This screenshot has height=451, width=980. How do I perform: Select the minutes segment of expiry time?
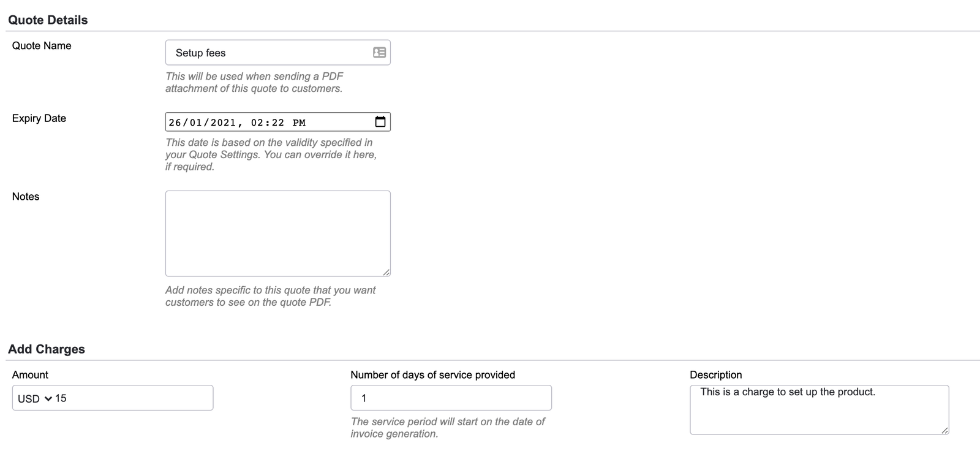click(278, 123)
